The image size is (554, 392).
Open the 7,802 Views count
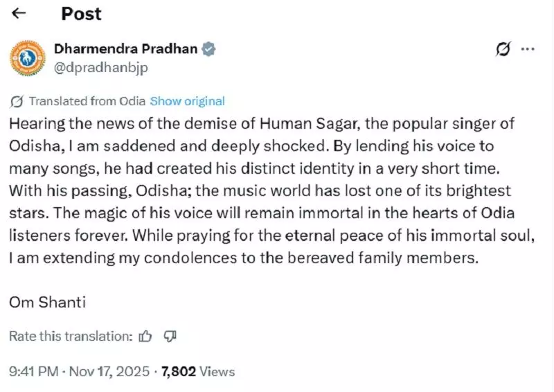click(198, 372)
